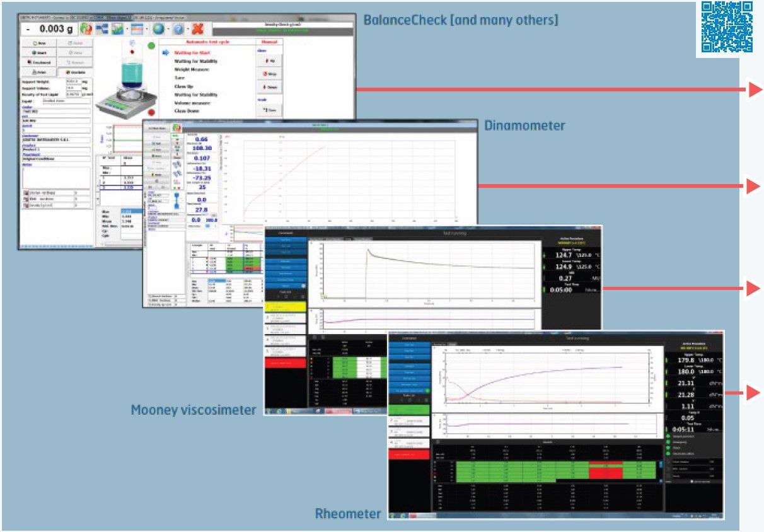764x532 pixels.
Task: Click the New button in BalanceCheck
Action: pos(39,43)
